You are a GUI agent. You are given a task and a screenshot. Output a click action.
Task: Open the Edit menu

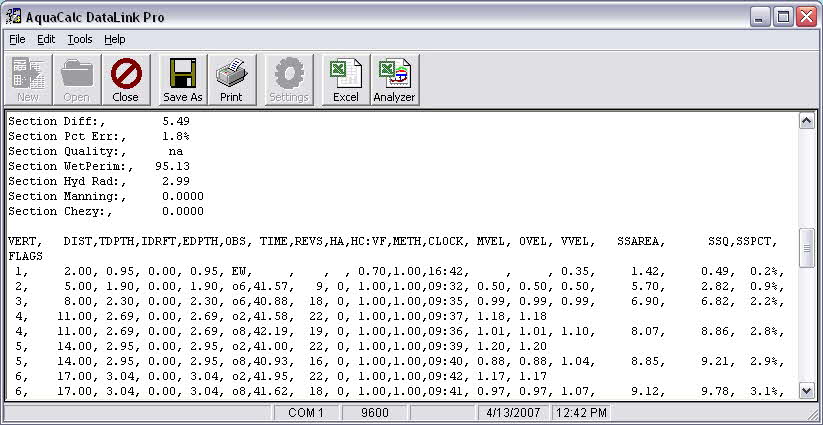coord(46,39)
